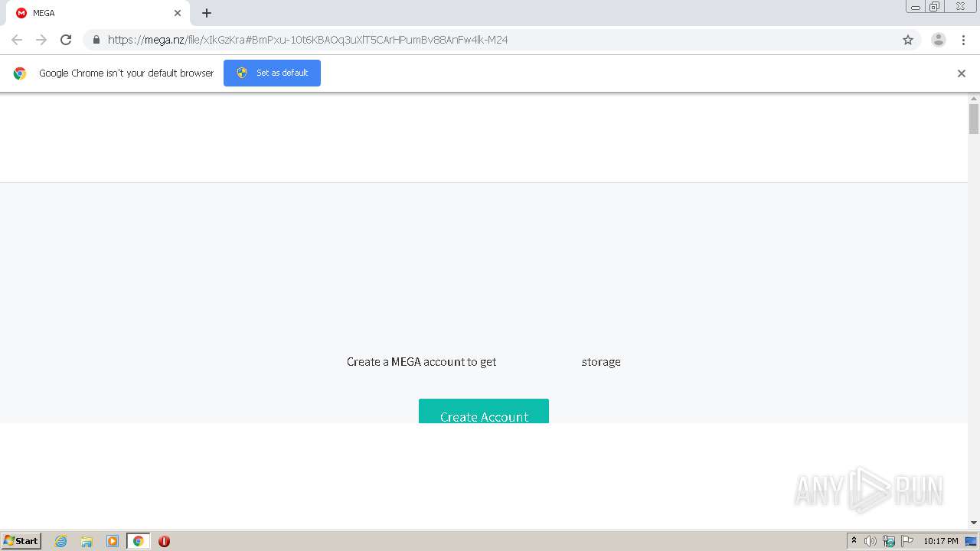Reload the current page
Screen dimensions: 980x551
coord(66,40)
